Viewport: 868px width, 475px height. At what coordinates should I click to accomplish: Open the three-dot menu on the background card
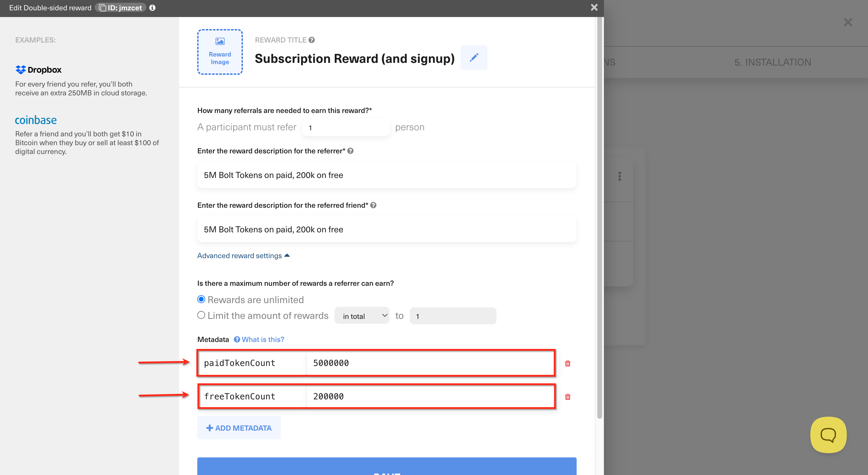tap(620, 176)
